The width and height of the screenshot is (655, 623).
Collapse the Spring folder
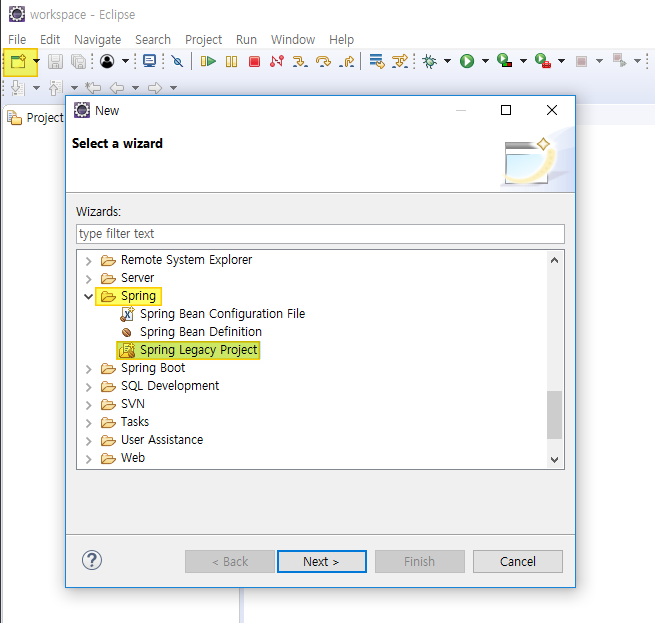coord(88,297)
